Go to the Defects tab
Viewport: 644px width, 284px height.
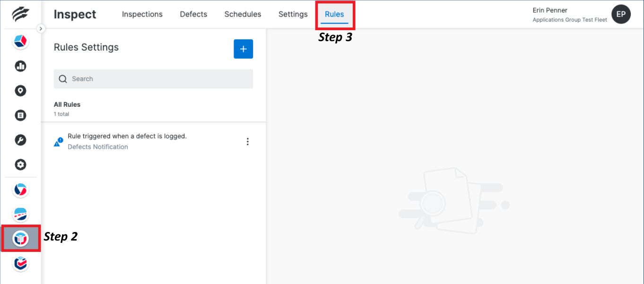[x=193, y=14]
